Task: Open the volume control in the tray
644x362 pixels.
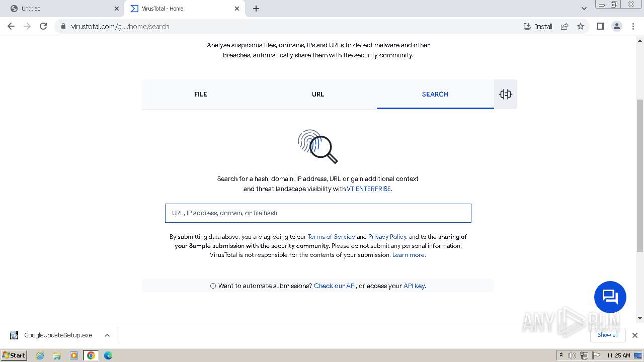Action: (572, 355)
